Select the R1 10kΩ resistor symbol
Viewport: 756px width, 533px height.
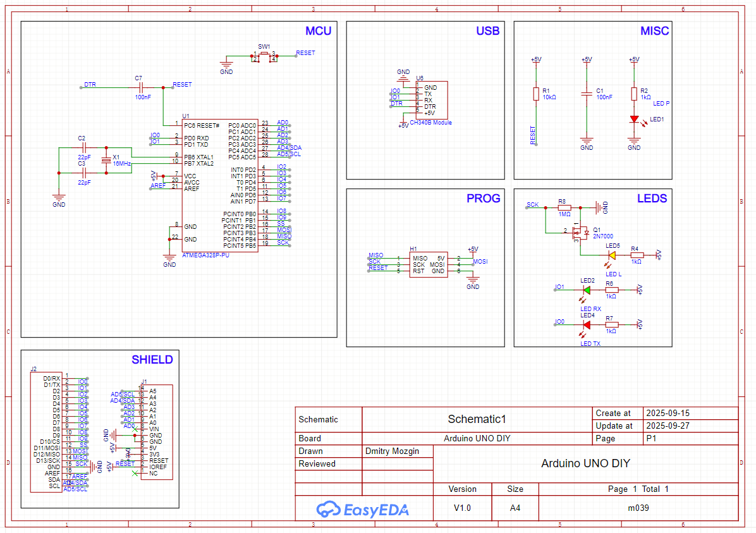click(x=536, y=94)
